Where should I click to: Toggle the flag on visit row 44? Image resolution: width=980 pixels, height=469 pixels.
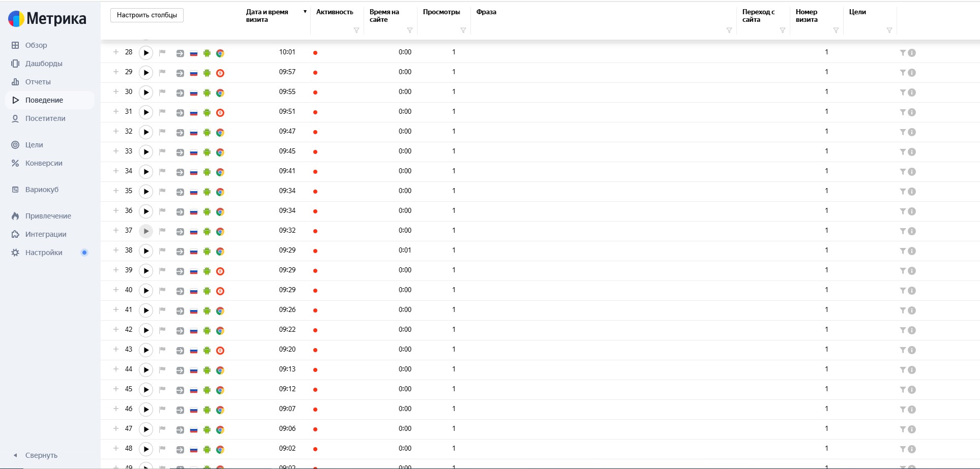pos(162,370)
